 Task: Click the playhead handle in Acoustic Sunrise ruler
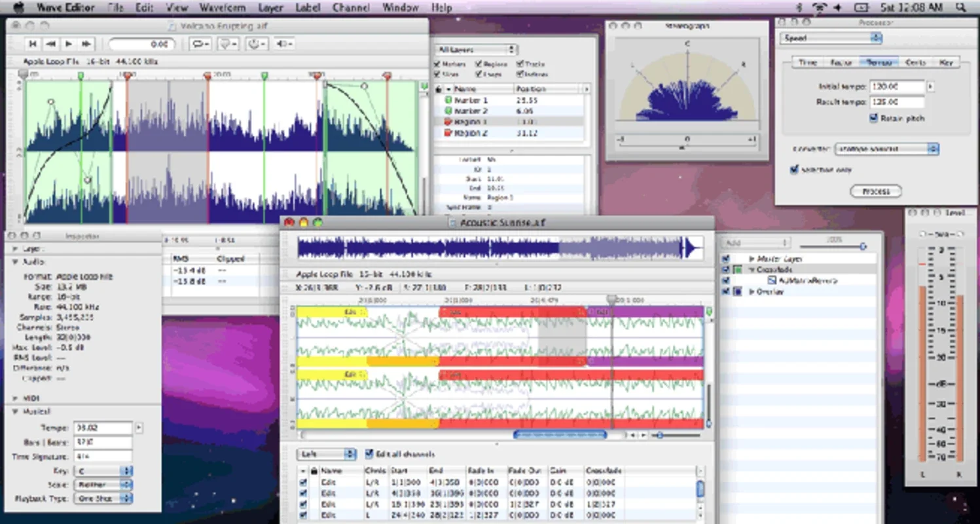point(611,299)
